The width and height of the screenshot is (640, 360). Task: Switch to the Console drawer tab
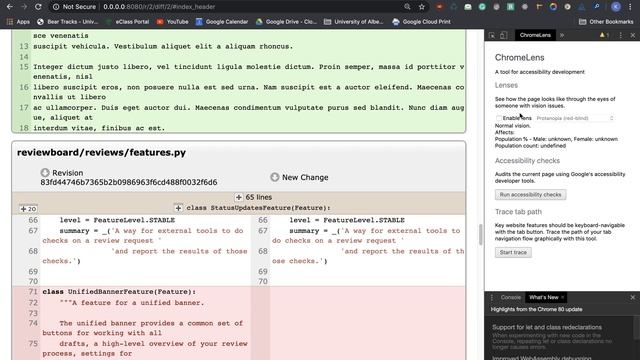(x=511, y=297)
